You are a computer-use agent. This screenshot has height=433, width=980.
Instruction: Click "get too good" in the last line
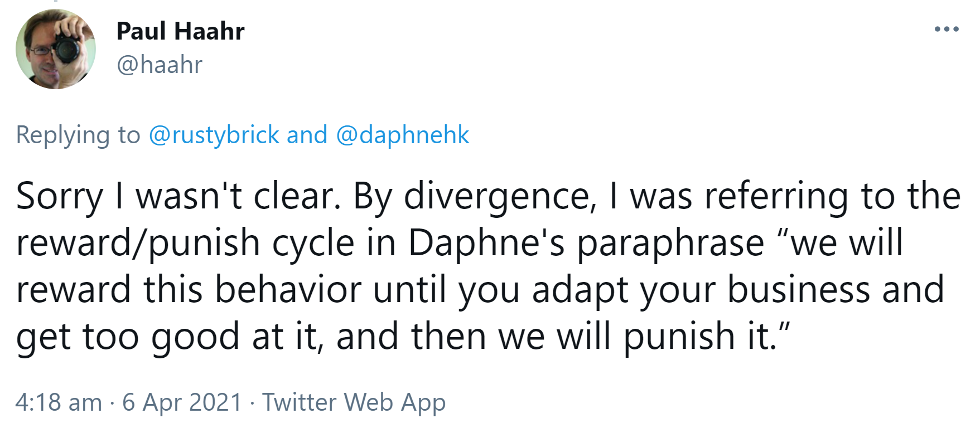128,337
